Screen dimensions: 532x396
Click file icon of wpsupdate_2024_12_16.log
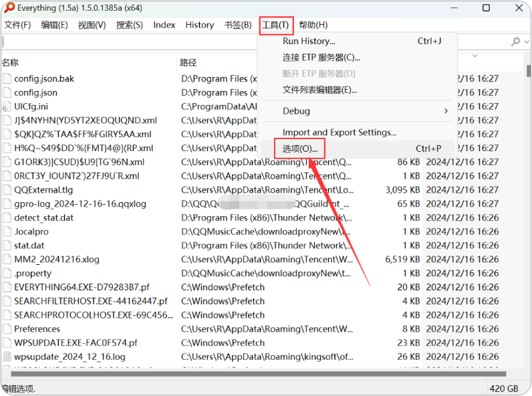tap(7, 357)
